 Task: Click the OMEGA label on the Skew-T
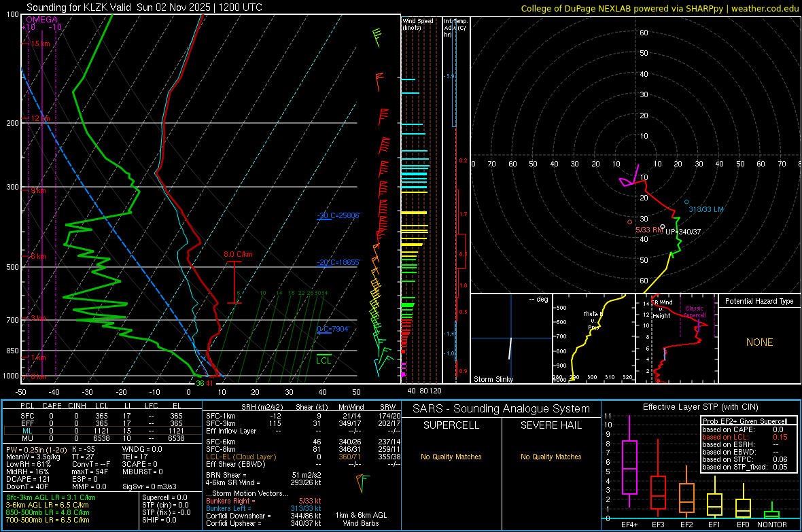click(42, 20)
